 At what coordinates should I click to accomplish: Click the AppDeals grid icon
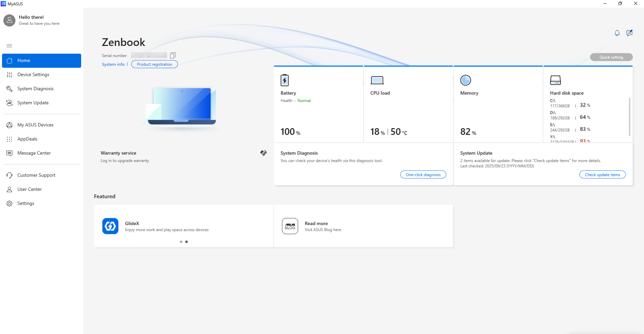(9, 139)
